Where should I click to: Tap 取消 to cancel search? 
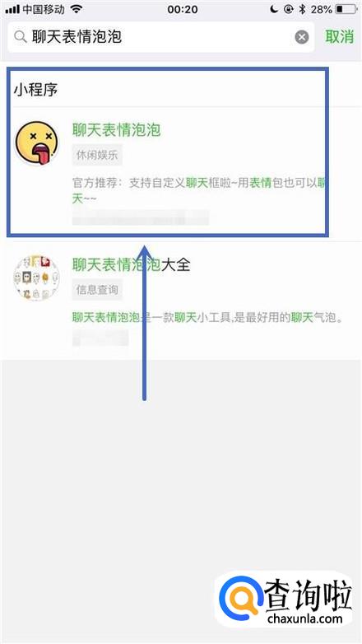click(x=340, y=36)
